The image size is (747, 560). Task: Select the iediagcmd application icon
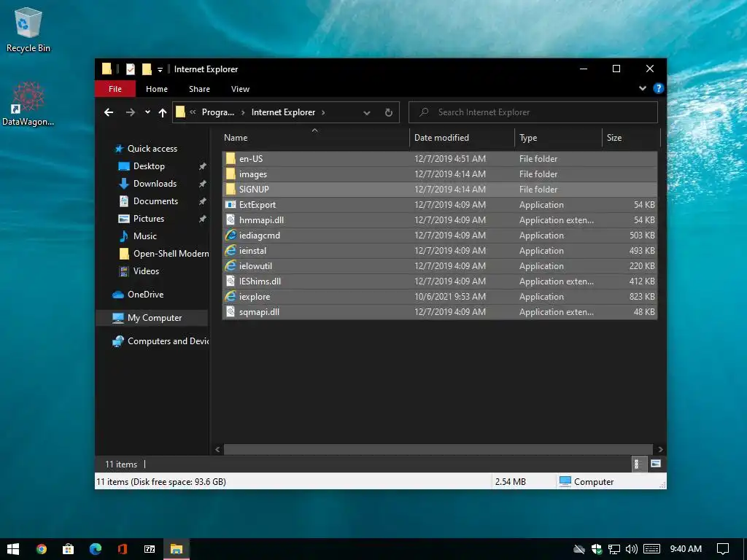coord(231,236)
